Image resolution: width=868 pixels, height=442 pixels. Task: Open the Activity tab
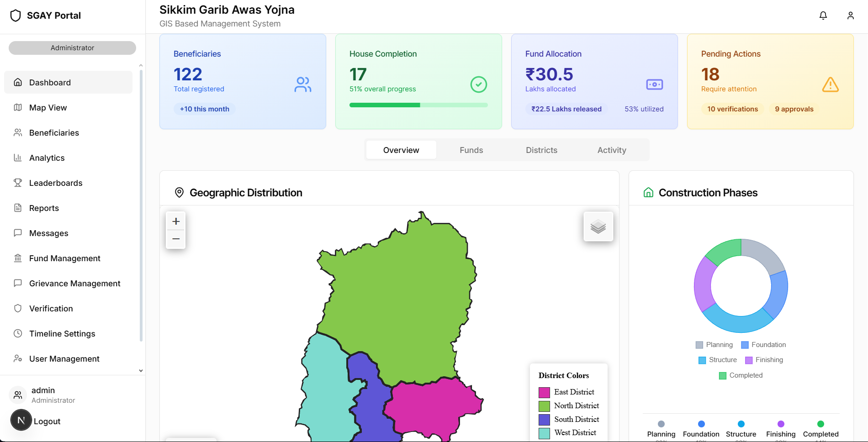[x=612, y=150]
